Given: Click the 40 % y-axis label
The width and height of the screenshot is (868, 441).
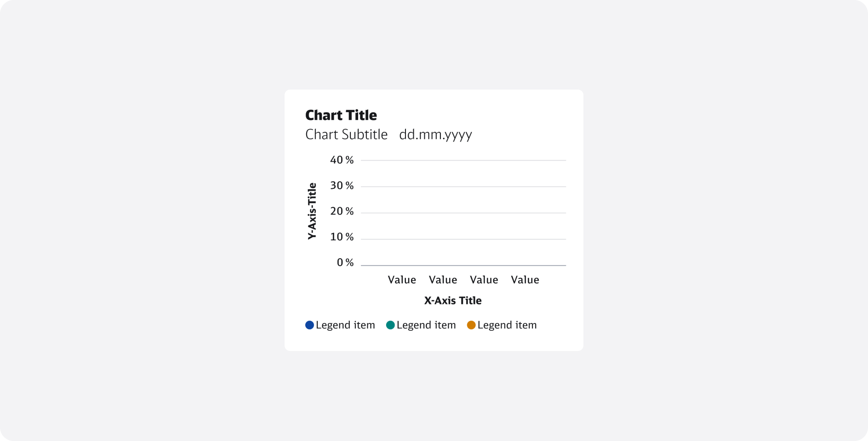Looking at the screenshot, I should pos(342,160).
